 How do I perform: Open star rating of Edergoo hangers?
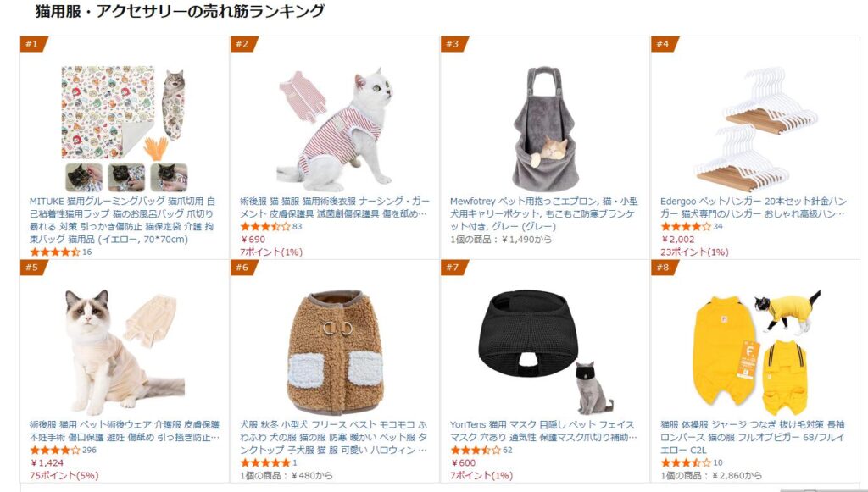coord(686,227)
